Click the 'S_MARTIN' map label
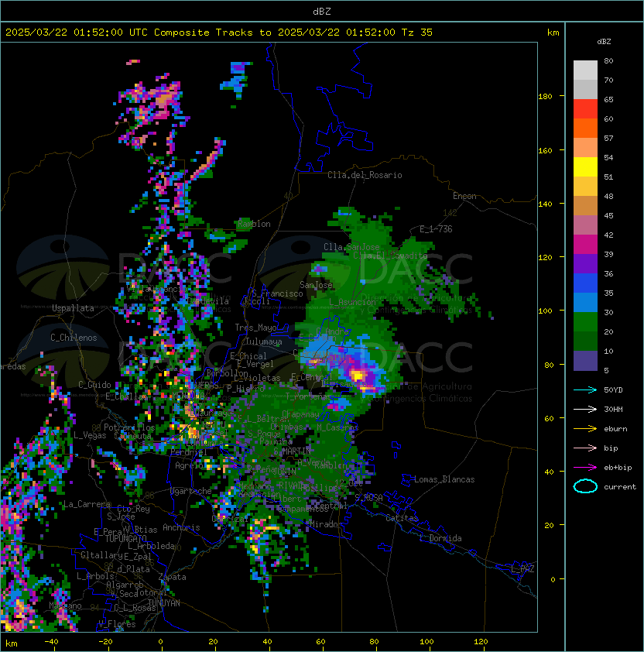This screenshot has width=644, height=652. (x=292, y=451)
